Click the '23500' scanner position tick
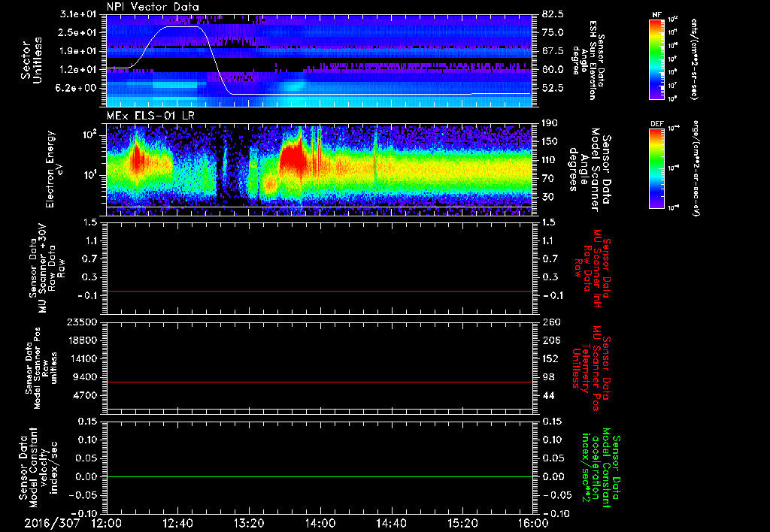Viewport: 770px width, 532px height. pyautogui.click(x=83, y=322)
